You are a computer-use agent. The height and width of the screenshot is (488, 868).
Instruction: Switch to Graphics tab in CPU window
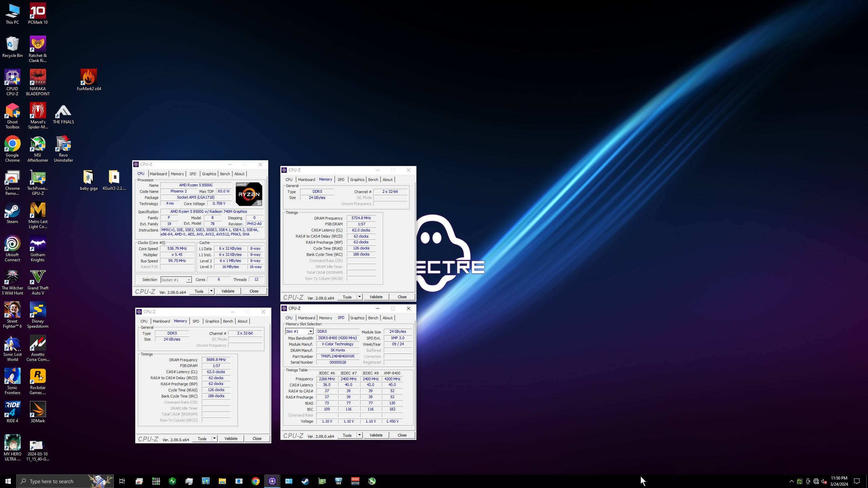(209, 174)
